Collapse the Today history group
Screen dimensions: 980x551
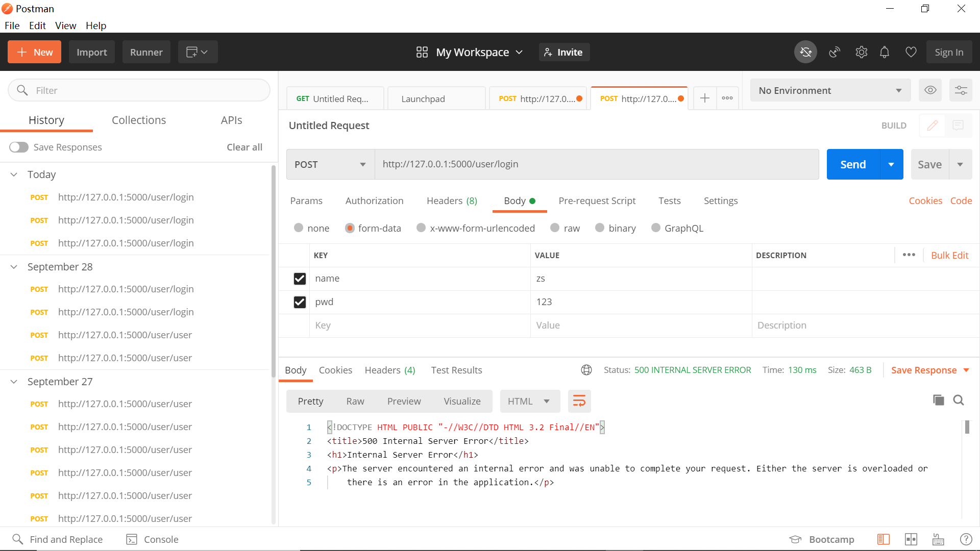[x=14, y=174]
